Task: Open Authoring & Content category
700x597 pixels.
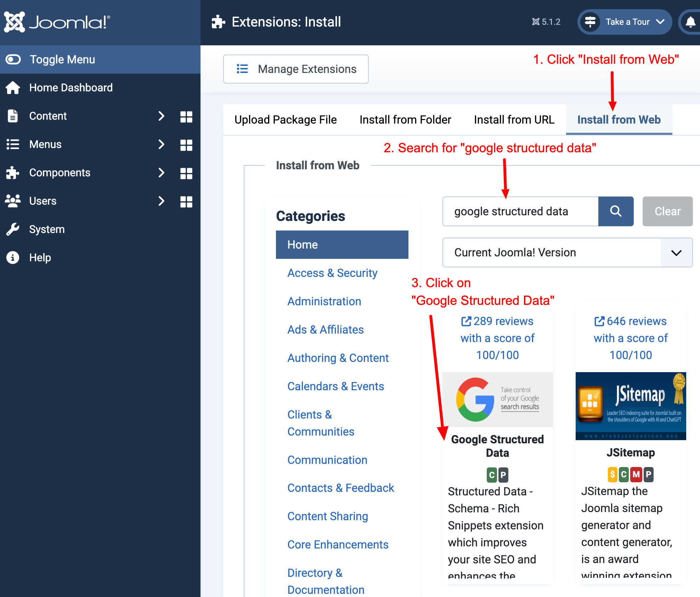Action: (x=338, y=358)
